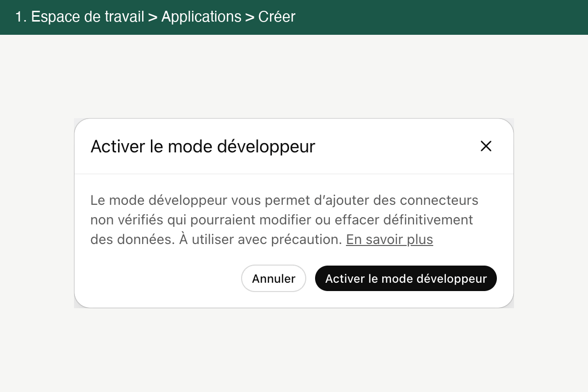Click the Annuler button
This screenshot has width=588, height=392.
click(273, 278)
